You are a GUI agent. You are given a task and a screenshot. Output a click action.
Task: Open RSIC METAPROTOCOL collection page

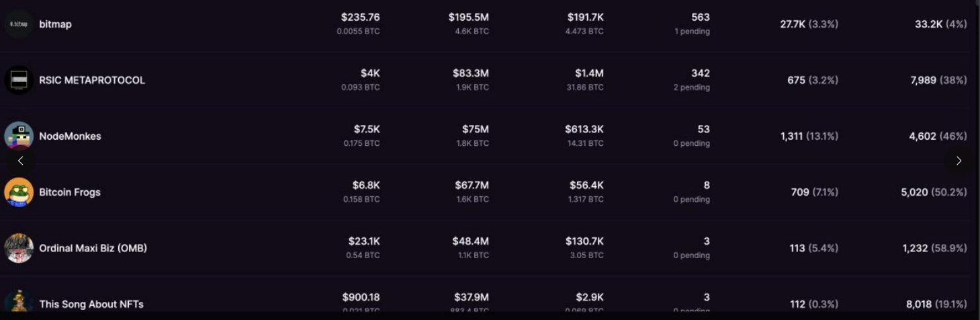click(x=92, y=80)
